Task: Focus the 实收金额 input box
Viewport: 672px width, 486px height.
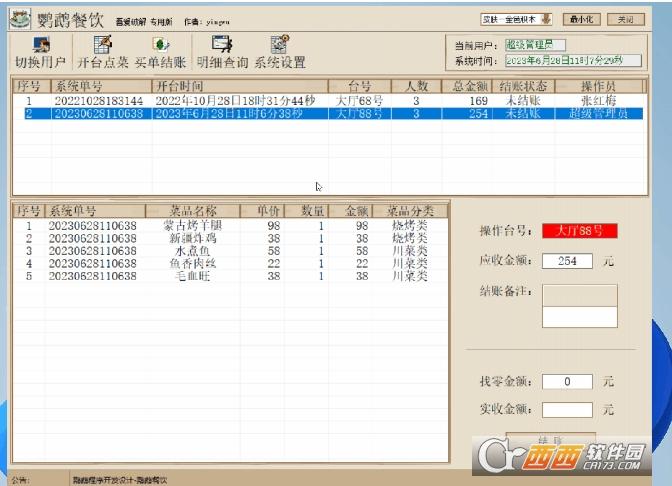Action: [x=566, y=409]
